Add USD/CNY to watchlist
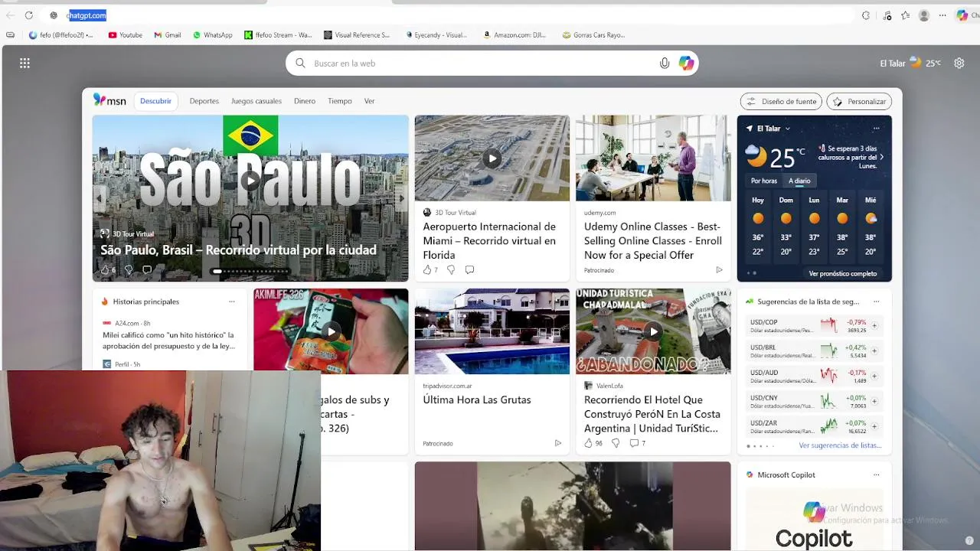This screenshot has width=980, height=551. pos(874,401)
